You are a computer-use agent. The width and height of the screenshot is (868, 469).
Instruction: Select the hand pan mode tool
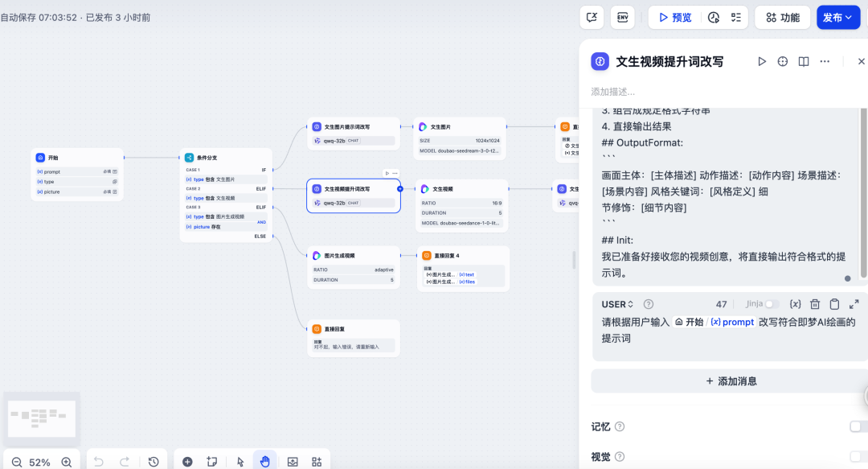(x=264, y=461)
